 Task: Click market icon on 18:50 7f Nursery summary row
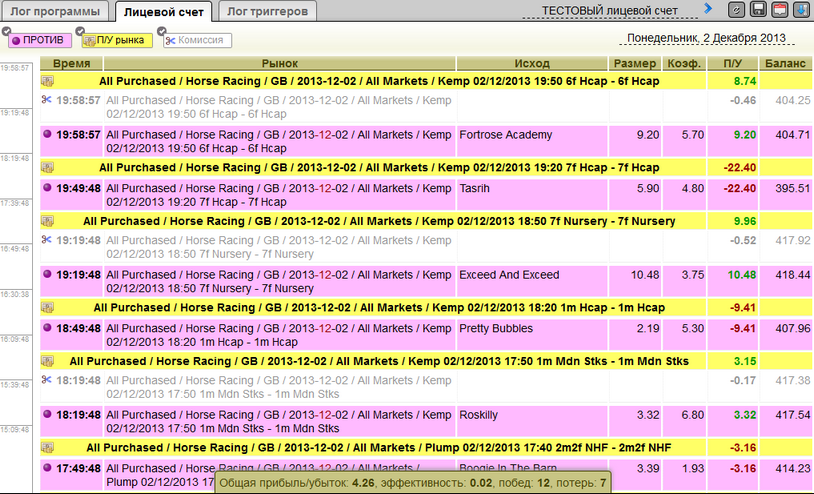pyautogui.click(x=47, y=221)
